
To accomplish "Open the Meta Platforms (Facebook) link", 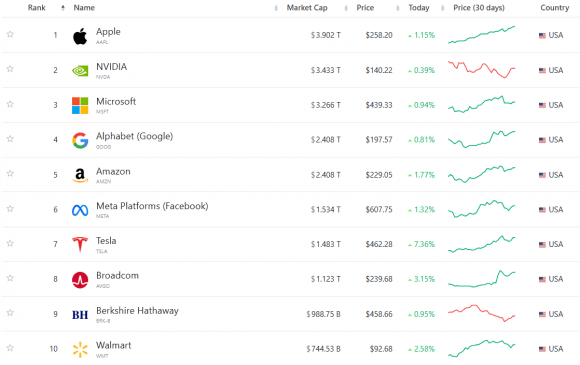I will pyautogui.click(x=152, y=206).
